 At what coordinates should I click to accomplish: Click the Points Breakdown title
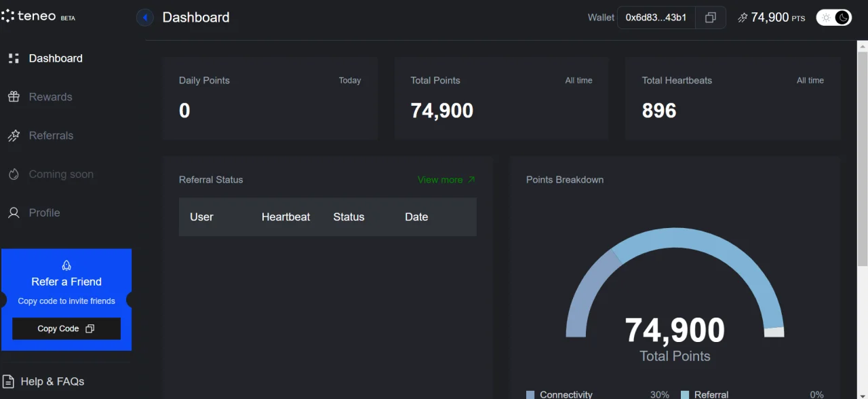click(x=565, y=180)
